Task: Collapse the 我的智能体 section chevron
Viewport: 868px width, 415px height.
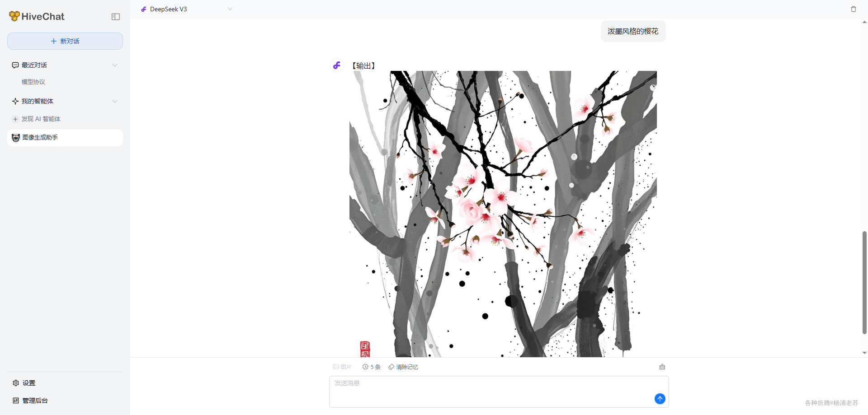Action: [115, 101]
